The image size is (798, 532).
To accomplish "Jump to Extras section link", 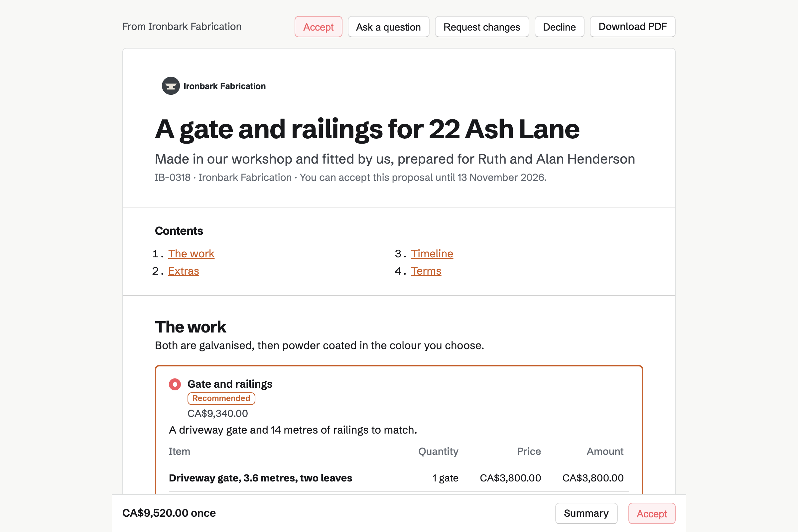I will coord(184,271).
